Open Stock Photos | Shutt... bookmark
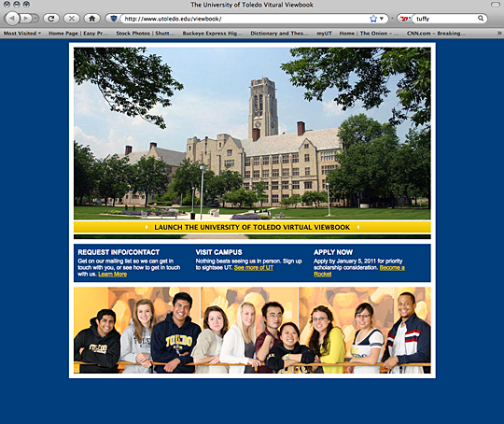The image size is (504, 424). (145, 33)
